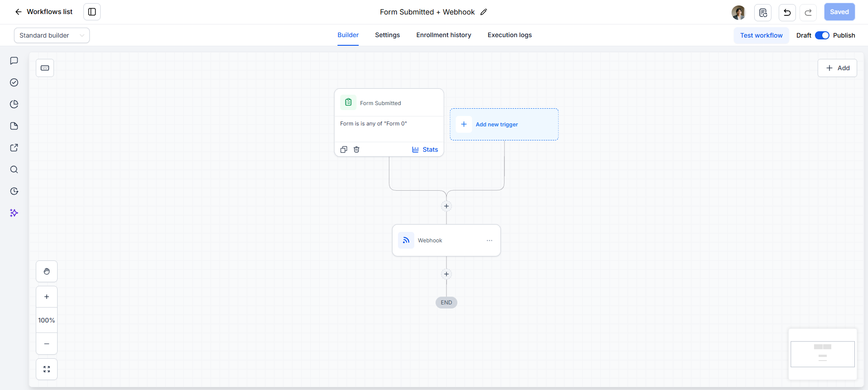Zoom out of the canvas
The image size is (868, 390).
[47, 344]
